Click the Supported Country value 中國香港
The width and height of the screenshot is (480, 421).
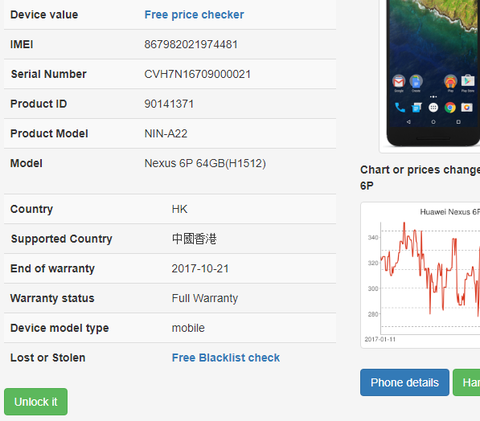pyautogui.click(x=194, y=239)
